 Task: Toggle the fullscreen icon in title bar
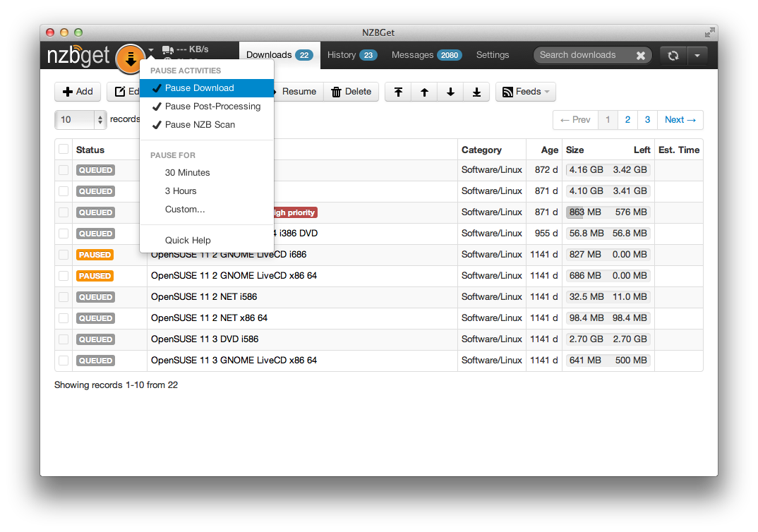[709, 32]
